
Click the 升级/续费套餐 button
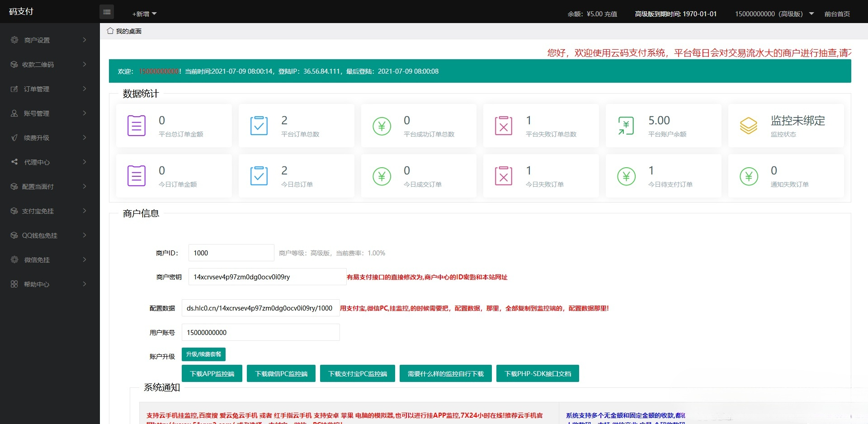(203, 354)
